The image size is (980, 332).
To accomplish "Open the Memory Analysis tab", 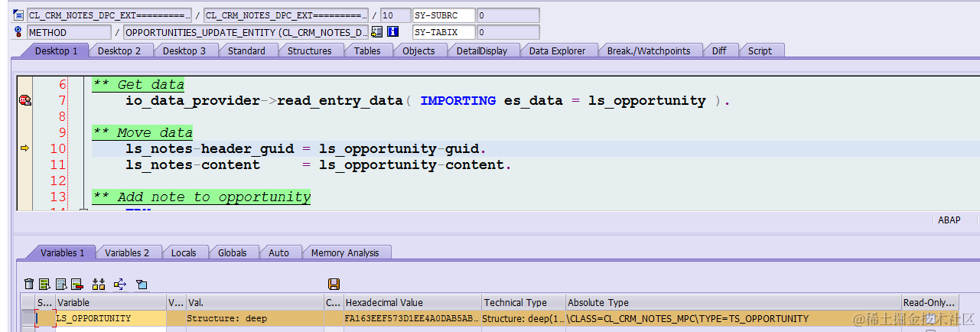I will pos(345,252).
